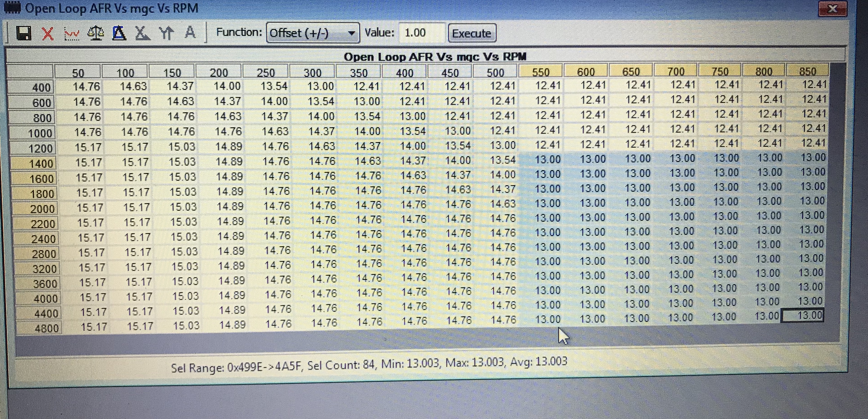The height and width of the screenshot is (419, 868).
Task: Select the highlighted 850 column header
Action: click(x=807, y=71)
